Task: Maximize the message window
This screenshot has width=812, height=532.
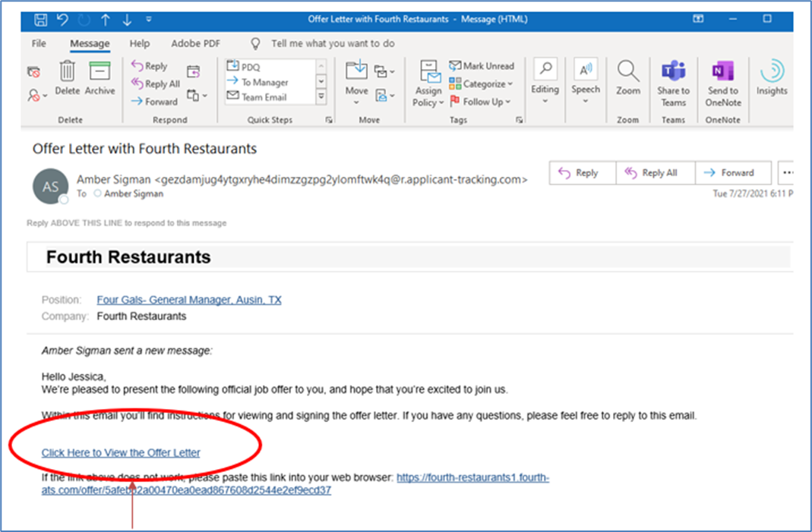Action: pyautogui.click(x=767, y=19)
